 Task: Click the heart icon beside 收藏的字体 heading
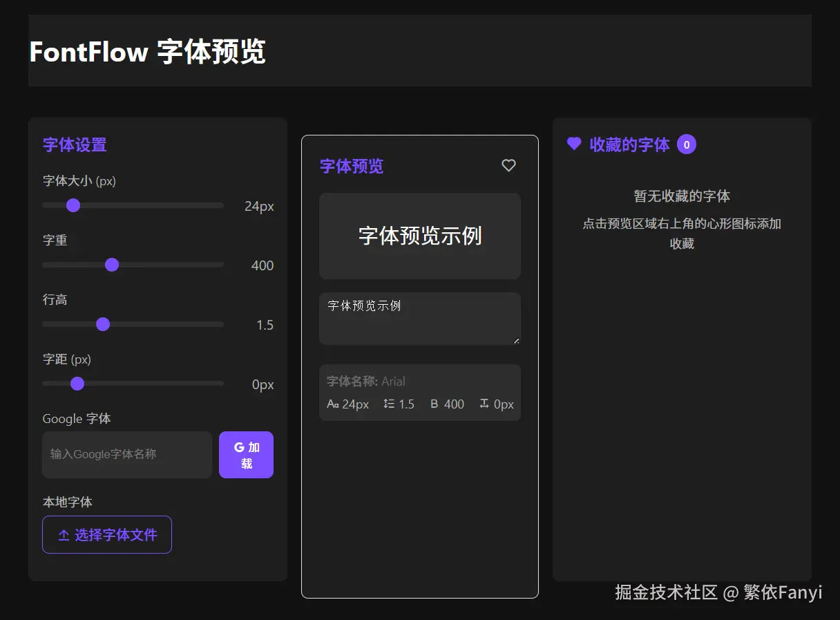pos(573,144)
